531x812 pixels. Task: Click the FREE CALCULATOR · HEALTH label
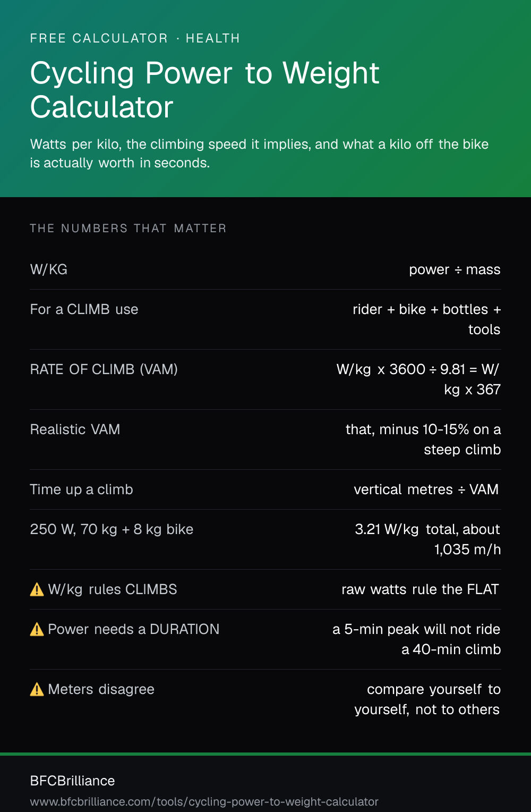click(135, 38)
